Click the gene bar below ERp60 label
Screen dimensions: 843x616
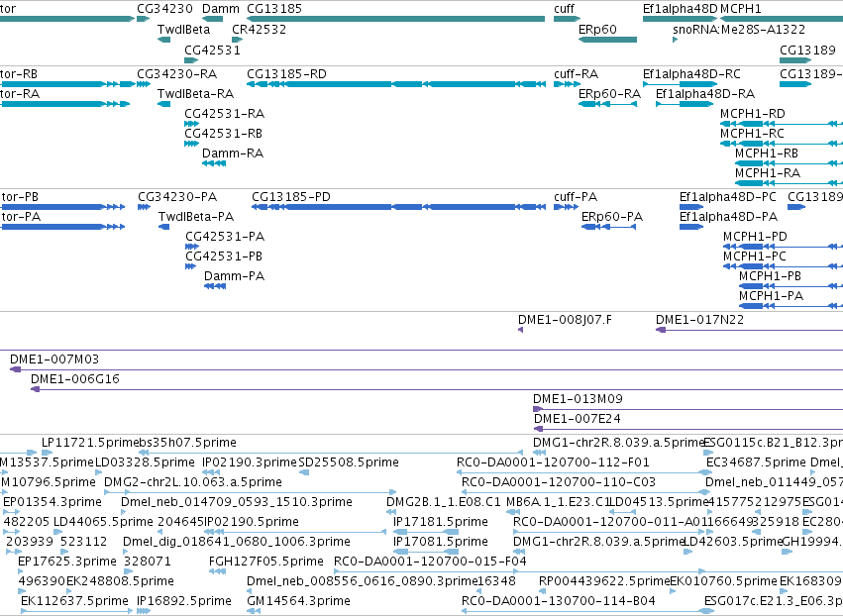coord(607,40)
